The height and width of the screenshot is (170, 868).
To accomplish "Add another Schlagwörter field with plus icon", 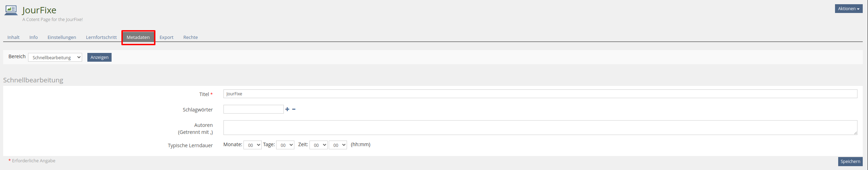I will point(287,109).
